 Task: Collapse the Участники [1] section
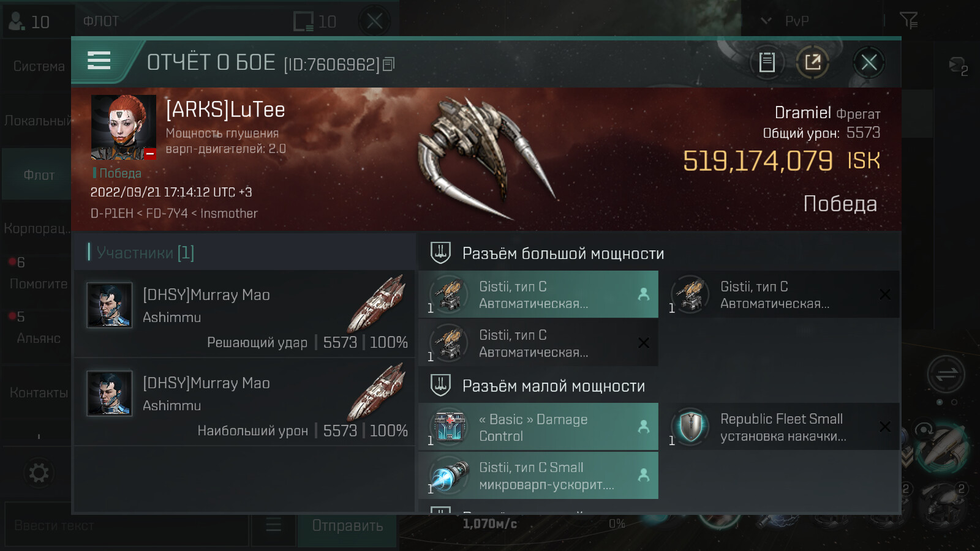(145, 252)
